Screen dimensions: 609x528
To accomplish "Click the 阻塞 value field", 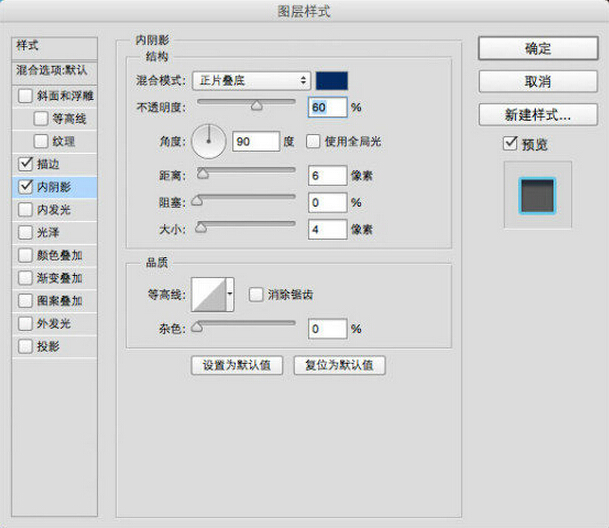I will pos(327,202).
